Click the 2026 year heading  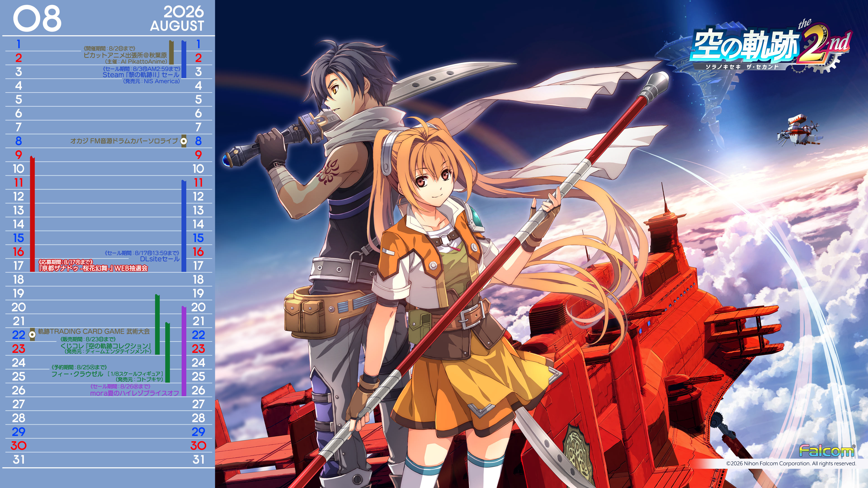pos(184,12)
